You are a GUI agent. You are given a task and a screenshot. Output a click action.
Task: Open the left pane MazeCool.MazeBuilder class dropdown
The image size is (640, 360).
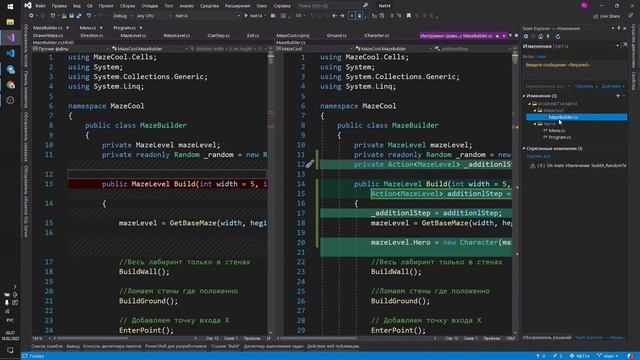[x=149, y=49]
